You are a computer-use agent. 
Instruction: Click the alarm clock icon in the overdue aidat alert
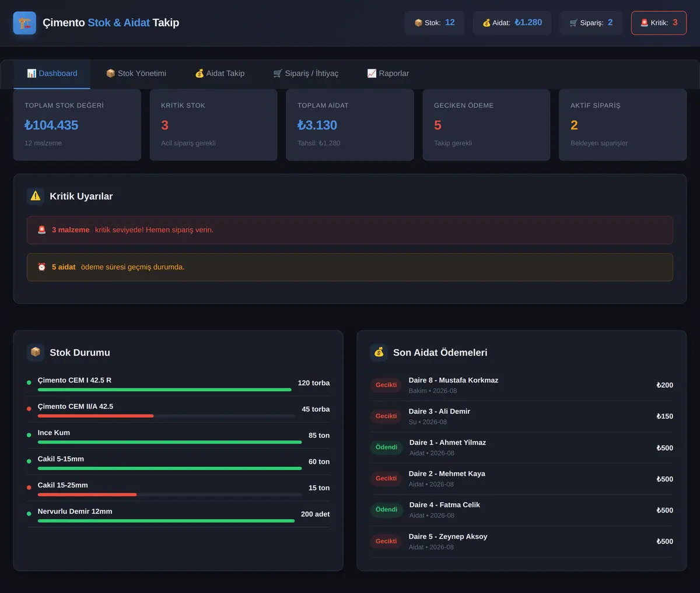tap(42, 267)
